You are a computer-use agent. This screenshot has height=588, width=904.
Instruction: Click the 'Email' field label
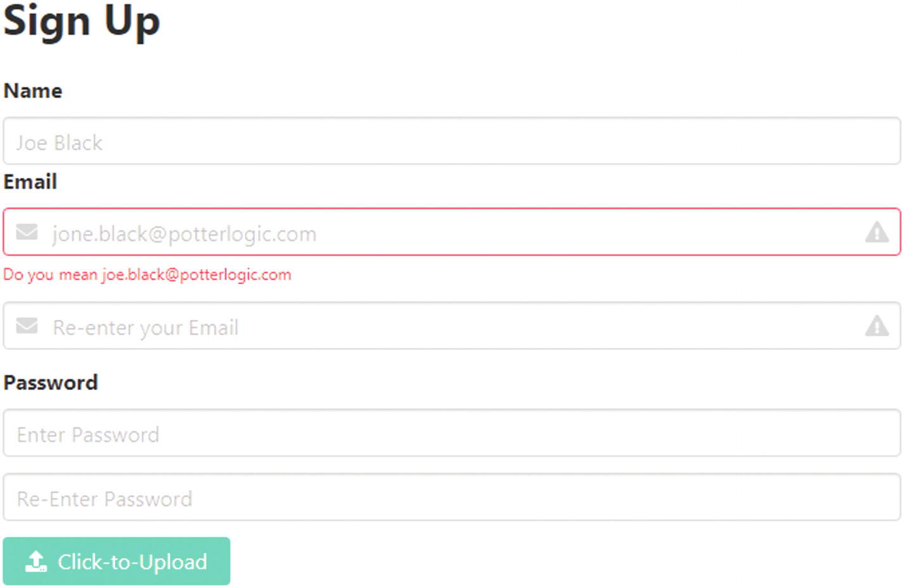click(x=30, y=182)
